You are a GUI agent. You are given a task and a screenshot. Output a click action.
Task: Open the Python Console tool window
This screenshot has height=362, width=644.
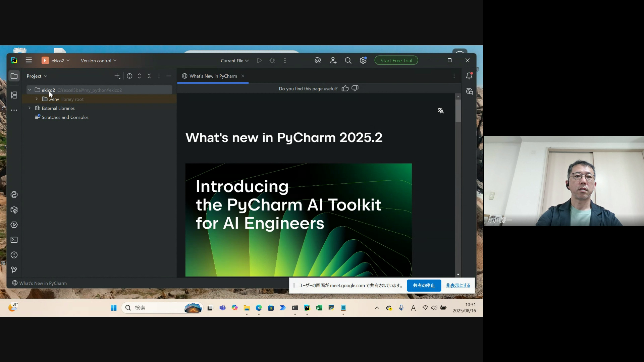14,195
